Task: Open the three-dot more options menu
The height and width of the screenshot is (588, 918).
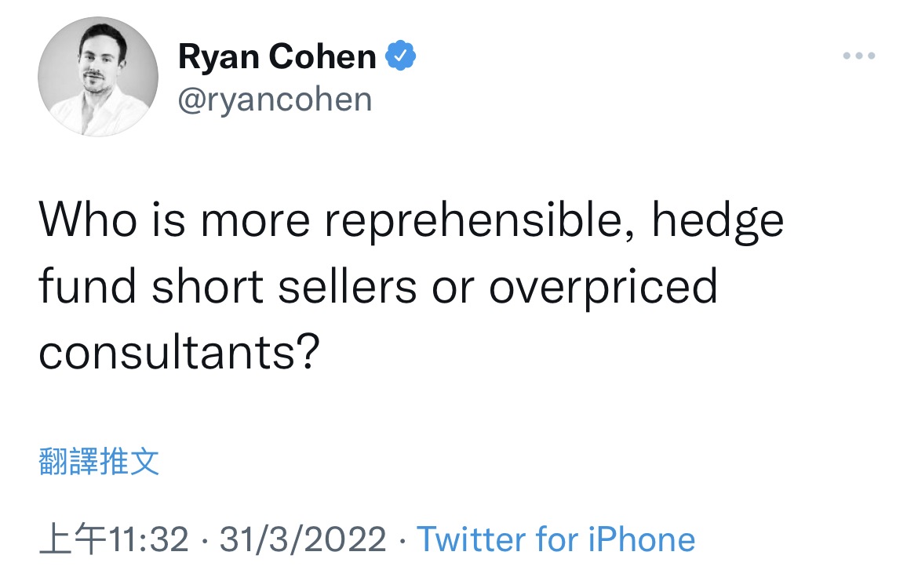Action: (859, 56)
